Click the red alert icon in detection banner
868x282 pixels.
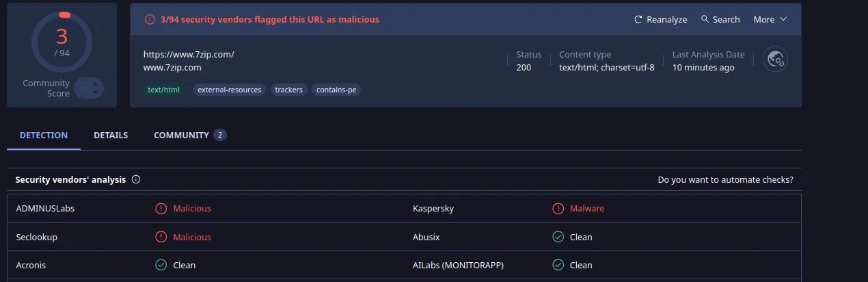tap(150, 20)
